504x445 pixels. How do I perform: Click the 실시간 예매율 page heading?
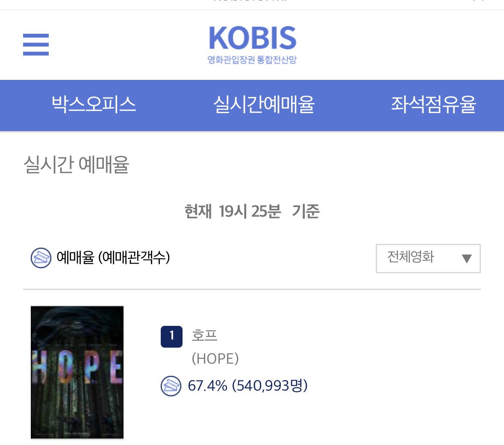(77, 164)
